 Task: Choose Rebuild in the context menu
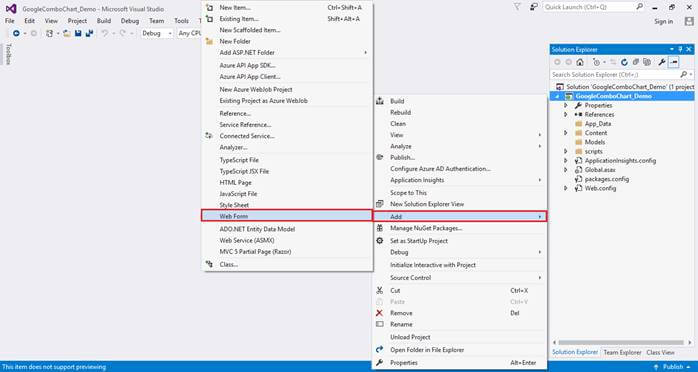459,113
